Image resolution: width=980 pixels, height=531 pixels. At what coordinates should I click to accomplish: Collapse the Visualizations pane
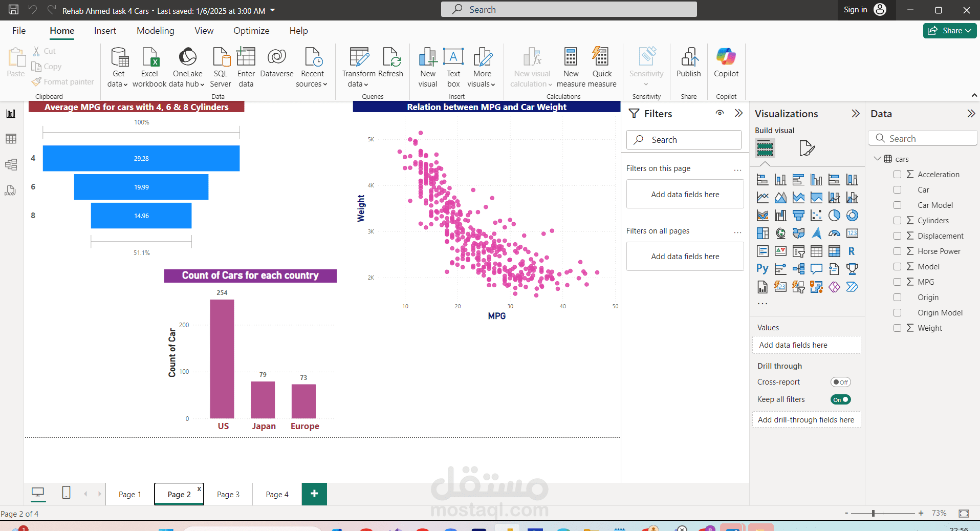[x=856, y=114]
